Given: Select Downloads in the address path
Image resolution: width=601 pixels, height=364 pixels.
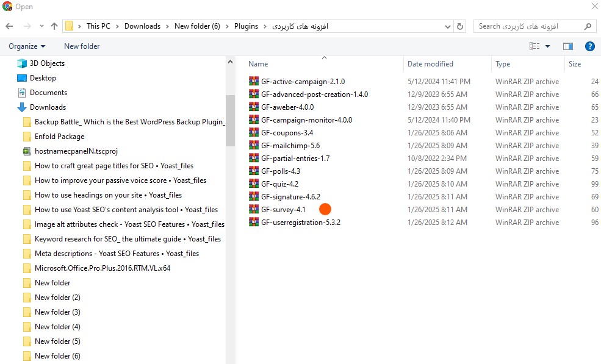Looking at the screenshot, I should coord(142,26).
